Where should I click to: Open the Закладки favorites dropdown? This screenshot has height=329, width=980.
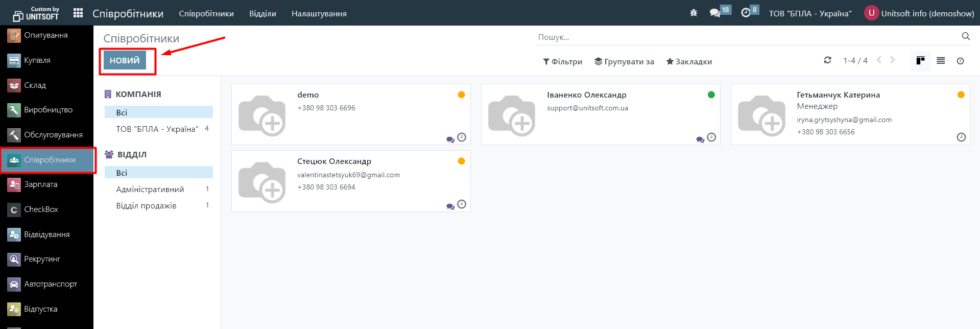[x=689, y=62]
